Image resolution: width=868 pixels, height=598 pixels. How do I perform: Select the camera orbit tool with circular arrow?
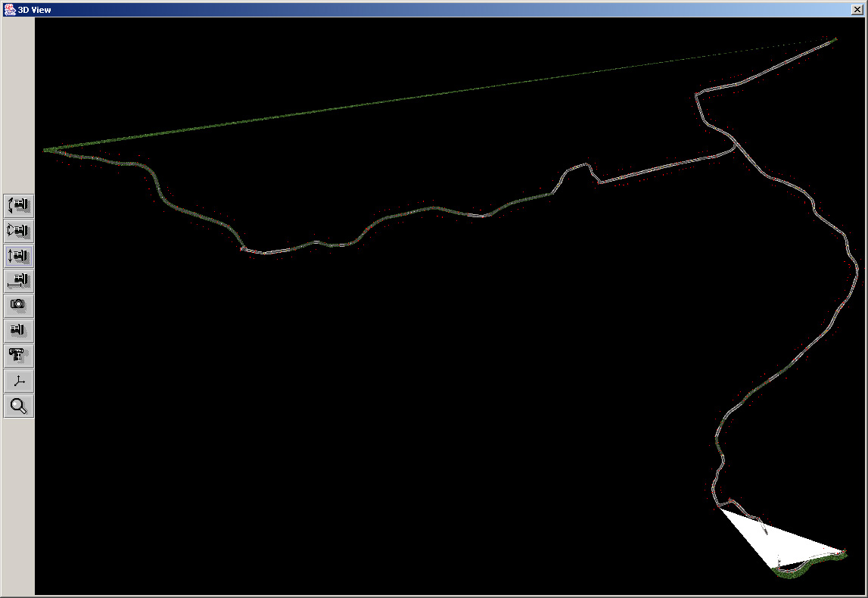[19, 231]
